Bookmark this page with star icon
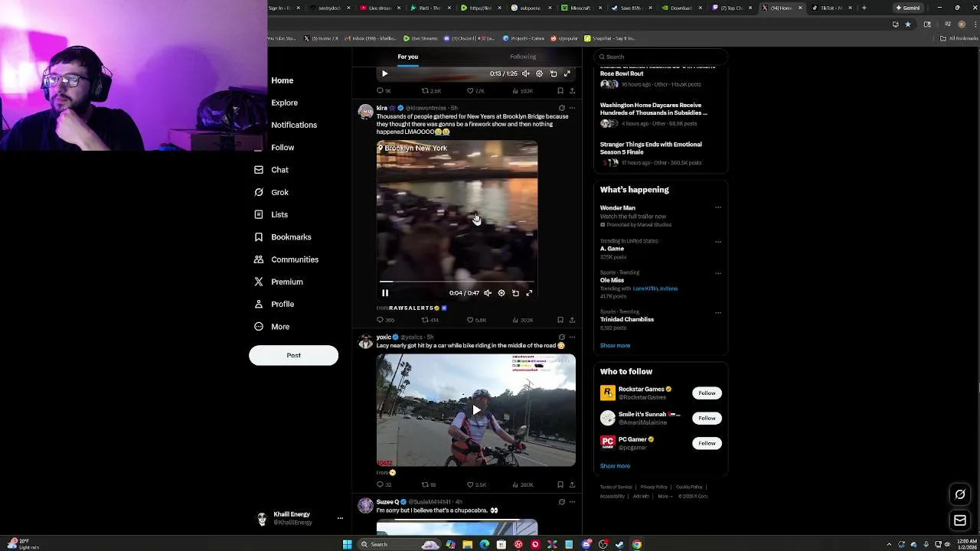The image size is (980, 551). click(908, 24)
